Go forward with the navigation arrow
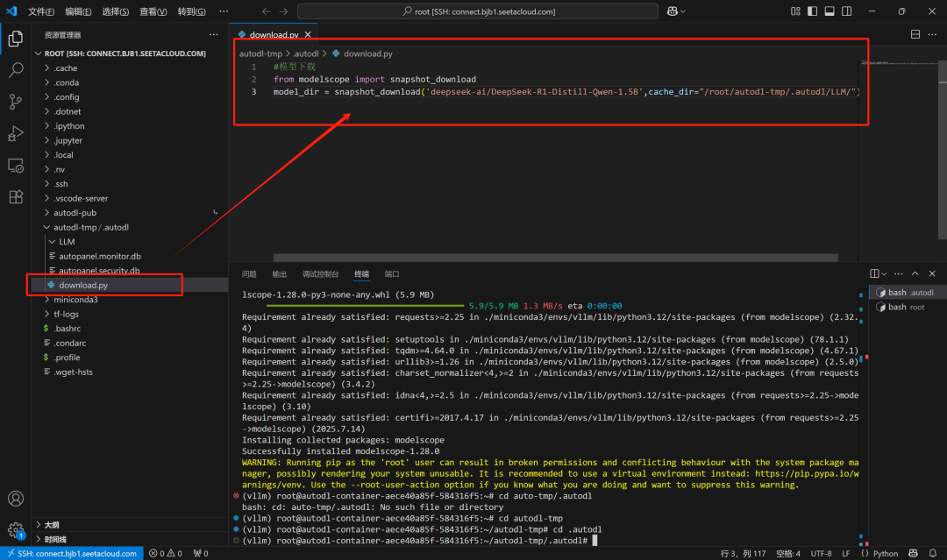 point(284,11)
